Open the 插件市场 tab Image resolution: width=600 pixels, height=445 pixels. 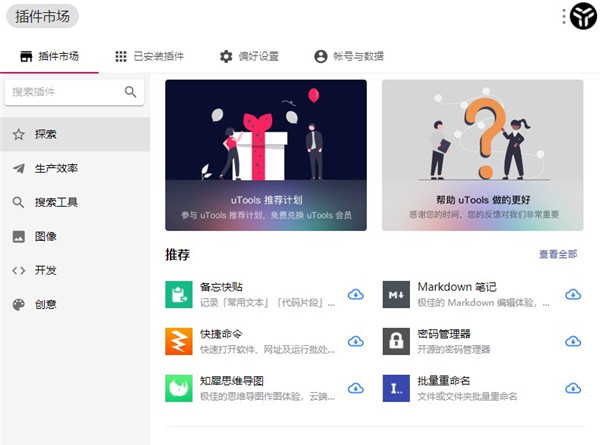(x=49, y=56)
